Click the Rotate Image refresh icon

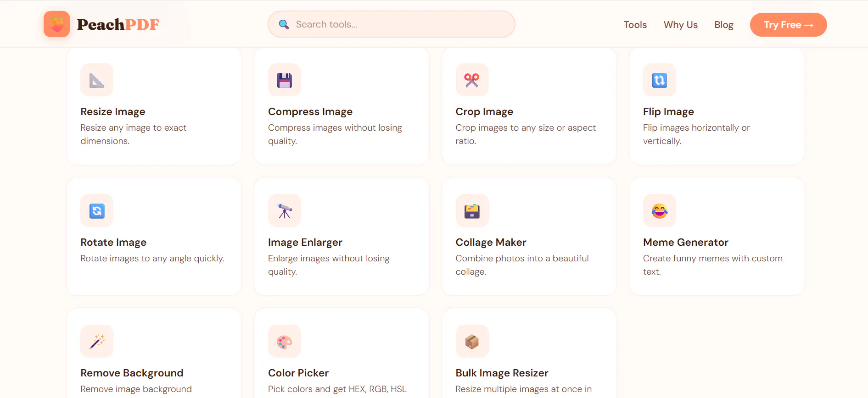click(x=97, y=211)
